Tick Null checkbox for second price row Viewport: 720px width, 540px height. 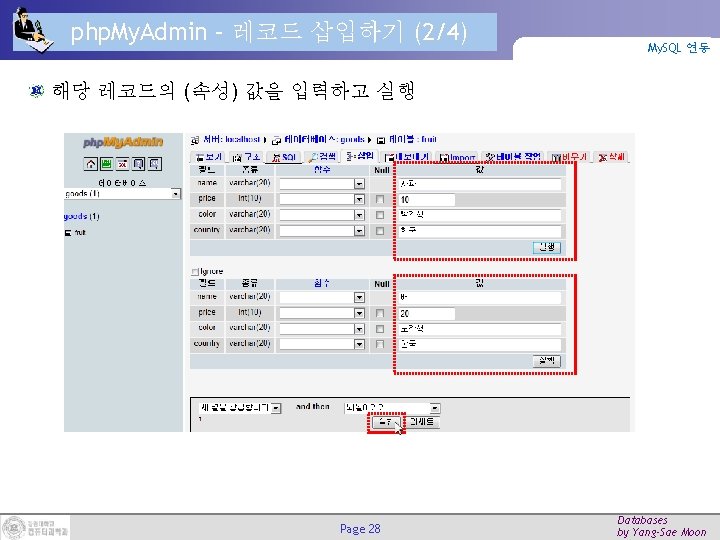380,313
